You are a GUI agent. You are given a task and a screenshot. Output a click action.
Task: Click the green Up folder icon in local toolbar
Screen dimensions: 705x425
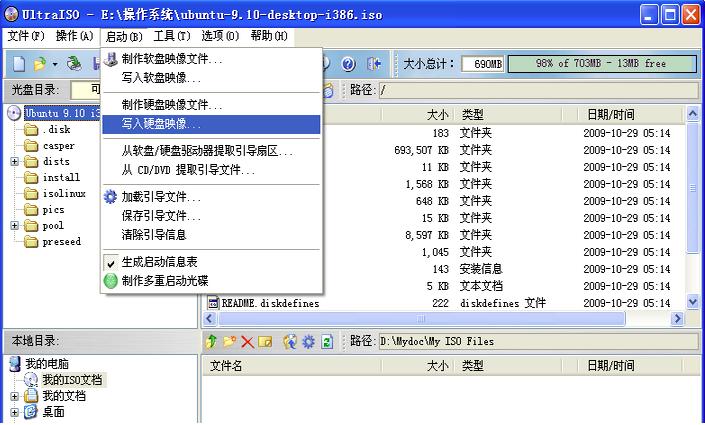pos(211,342)
